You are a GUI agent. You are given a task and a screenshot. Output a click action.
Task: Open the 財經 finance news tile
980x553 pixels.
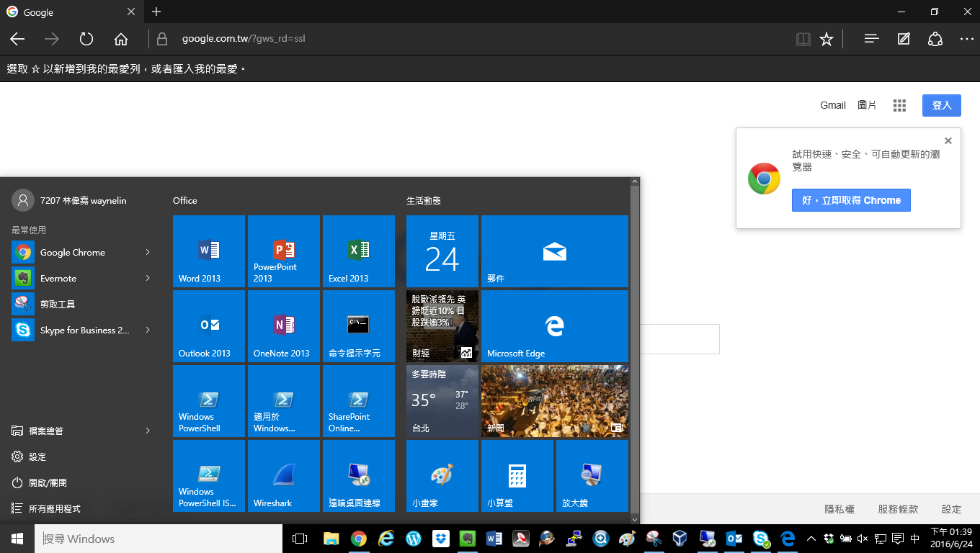point(442,326)
